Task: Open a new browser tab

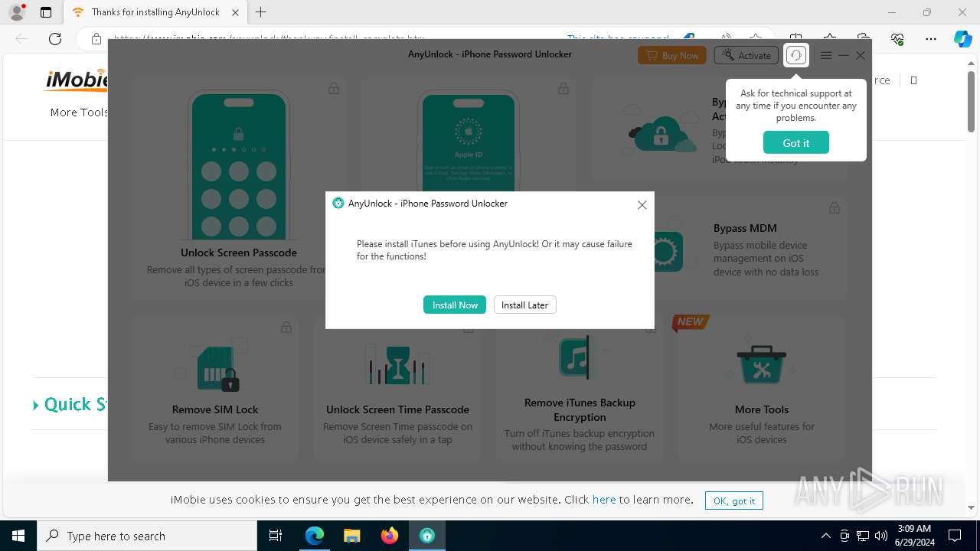Action: click(261, 12)
